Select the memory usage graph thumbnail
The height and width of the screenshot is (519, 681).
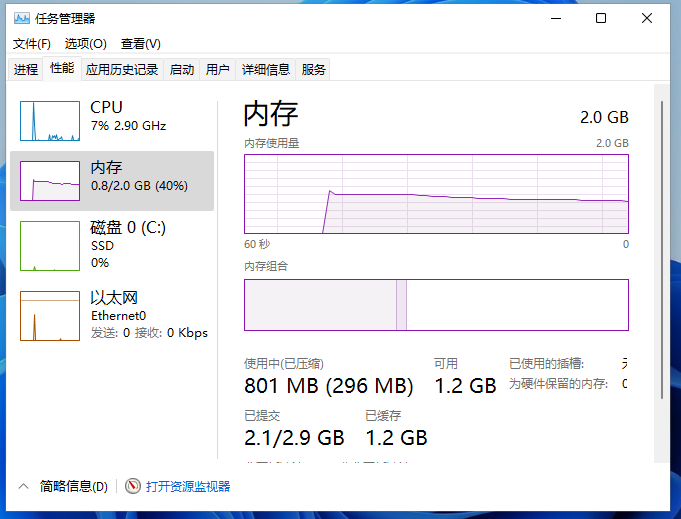50,181
